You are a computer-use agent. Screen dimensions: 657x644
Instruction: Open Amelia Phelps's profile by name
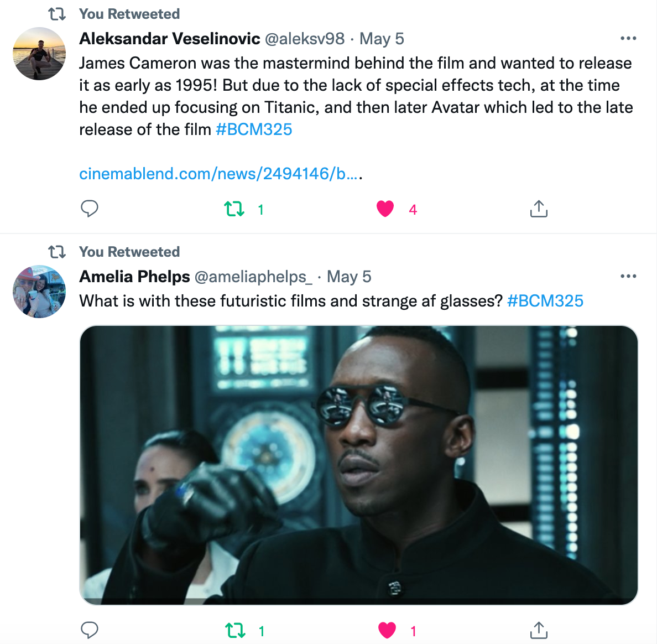[x=134, y=277]
